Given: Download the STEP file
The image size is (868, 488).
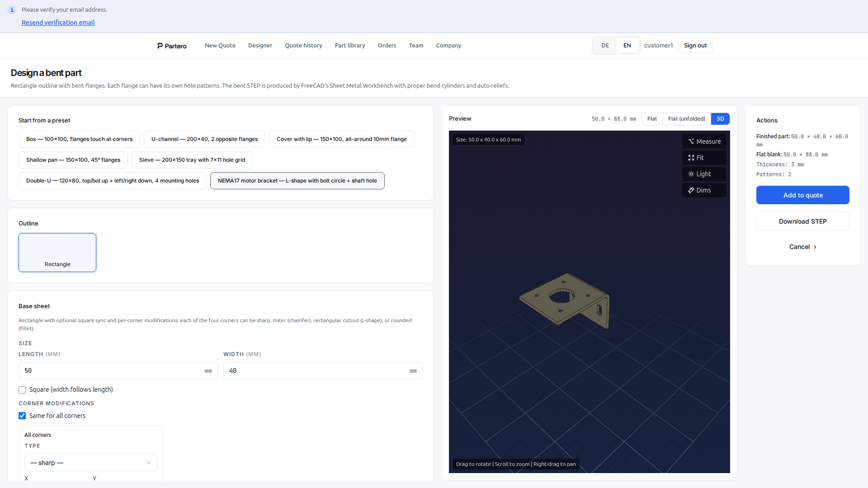Looking at the screenshot, I should (802, 221).
